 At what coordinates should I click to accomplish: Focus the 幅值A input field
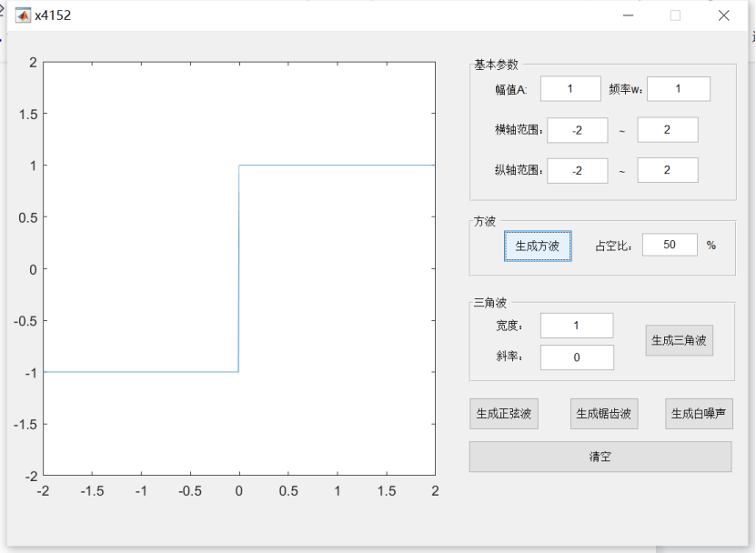point(570,89)
